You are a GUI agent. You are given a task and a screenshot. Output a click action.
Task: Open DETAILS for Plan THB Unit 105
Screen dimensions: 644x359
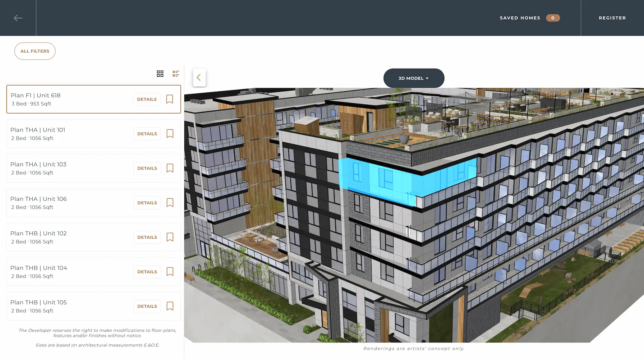click(x=147, y=306)
